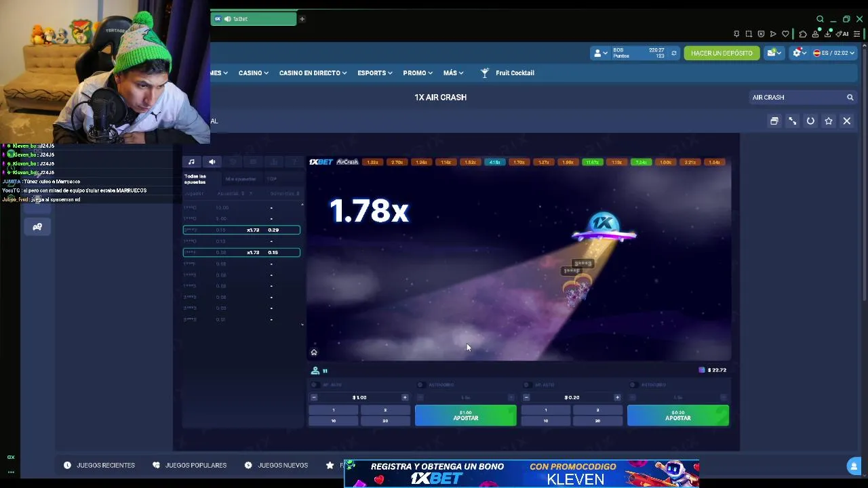Click HACER UN DEPÓSITO button
The height and width of the screenshot is (488, 868).
pyautogui.click(x=722, y=53)
